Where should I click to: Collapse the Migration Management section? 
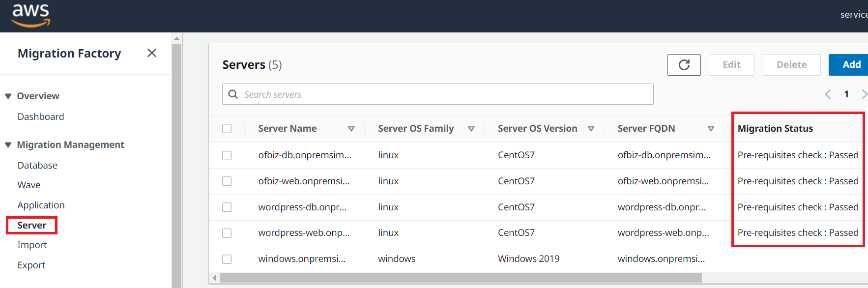[8, 145]
